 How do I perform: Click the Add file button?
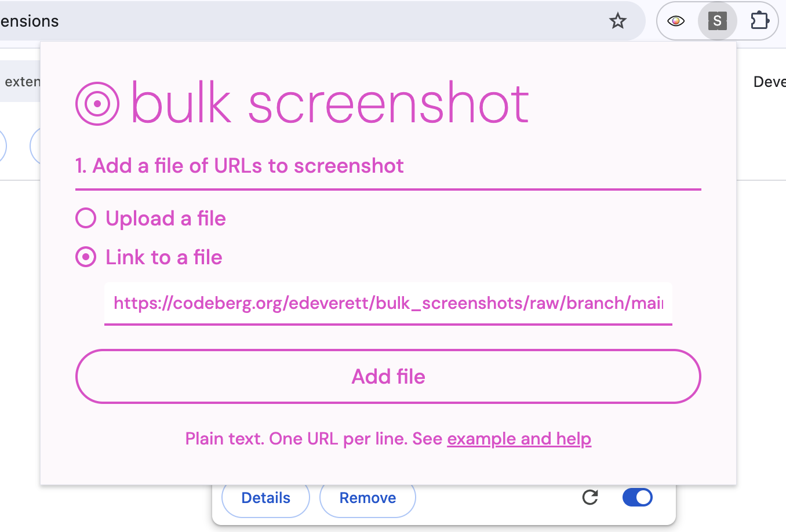(388, 377)
